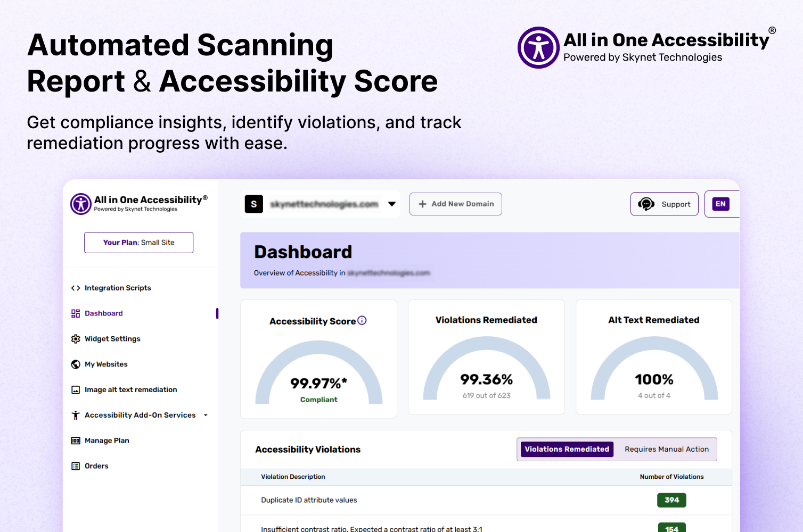
Task: Switch to Violations Remediated tab
Action: pyautogui.click(x=567, y=449)
